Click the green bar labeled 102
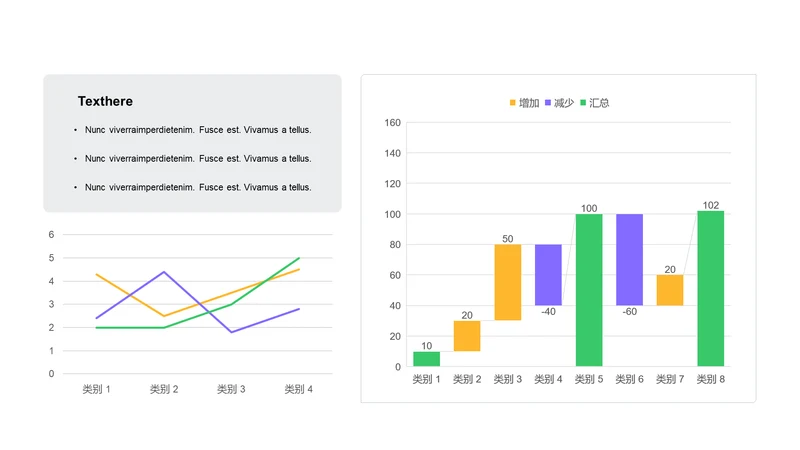This screenshot has width=800, height=450. 711,288
